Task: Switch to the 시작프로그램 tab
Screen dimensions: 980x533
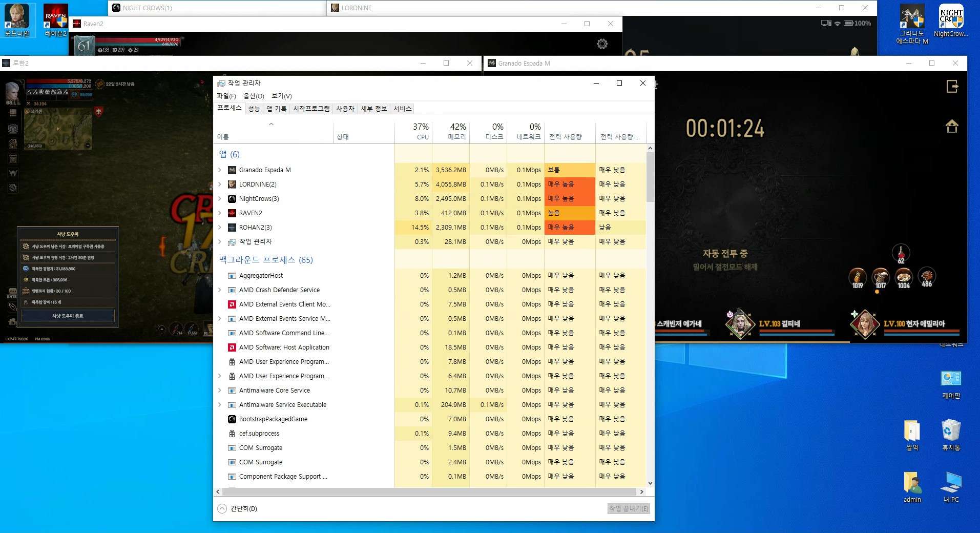Action: tap(311, 109)
